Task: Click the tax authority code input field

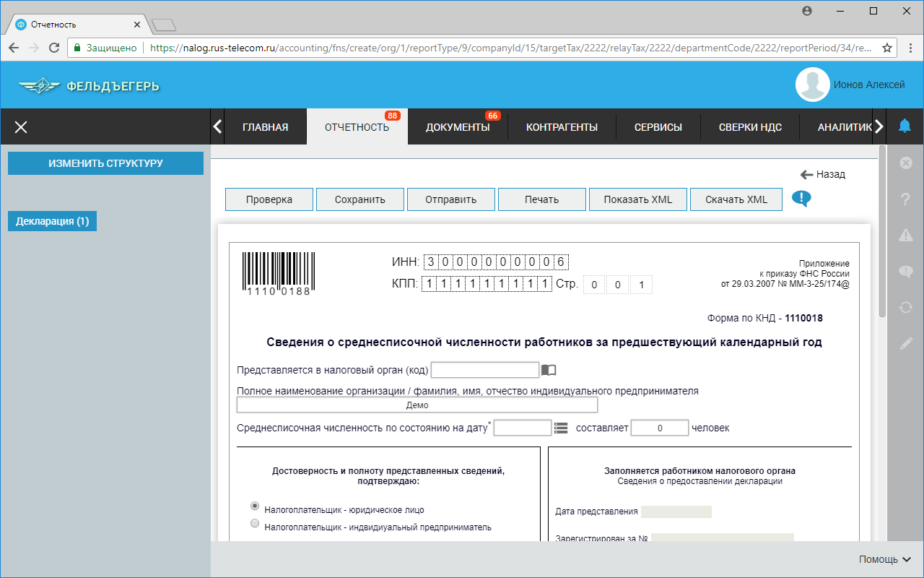Action: coord(485,370)
